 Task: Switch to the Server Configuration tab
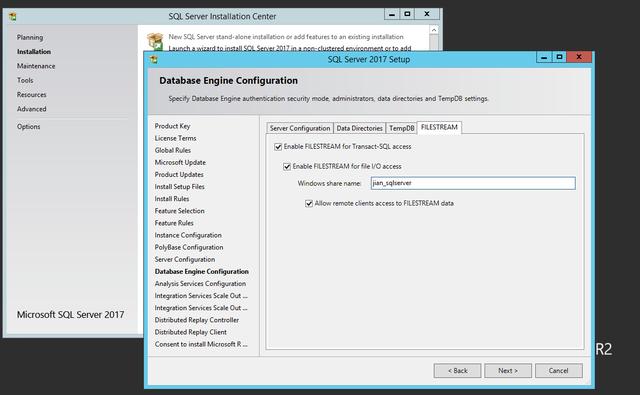click(300, 128)
